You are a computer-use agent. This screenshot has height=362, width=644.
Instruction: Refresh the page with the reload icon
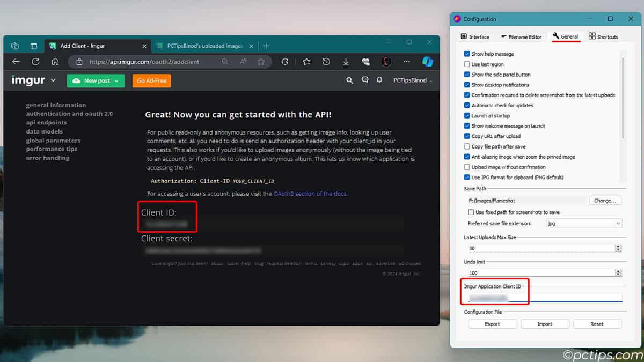click(x=35, y=61)
